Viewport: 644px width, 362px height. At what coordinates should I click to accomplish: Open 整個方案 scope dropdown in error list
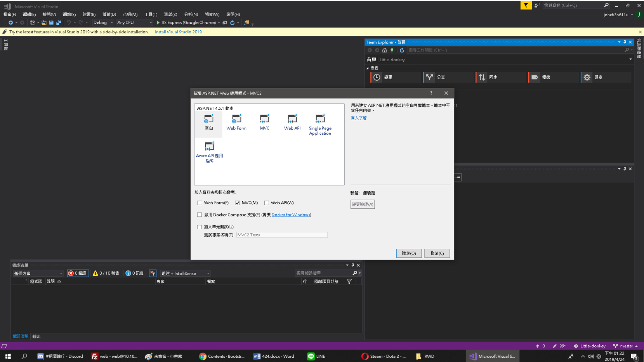click(x=38, y=273)
